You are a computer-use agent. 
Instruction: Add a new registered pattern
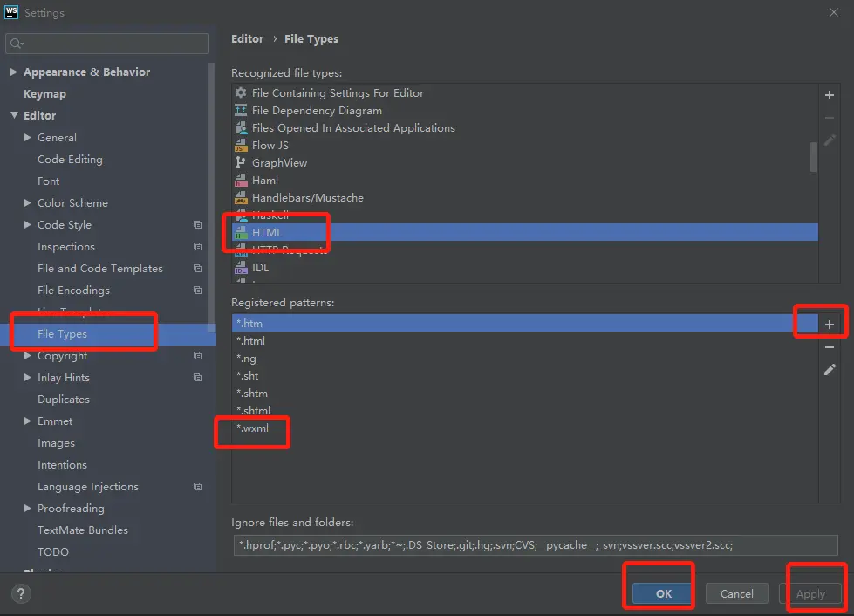[x=829, y=325]
